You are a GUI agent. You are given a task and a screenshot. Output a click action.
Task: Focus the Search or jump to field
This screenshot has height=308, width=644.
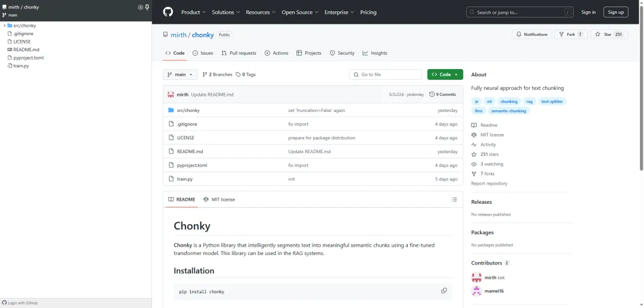519,13
